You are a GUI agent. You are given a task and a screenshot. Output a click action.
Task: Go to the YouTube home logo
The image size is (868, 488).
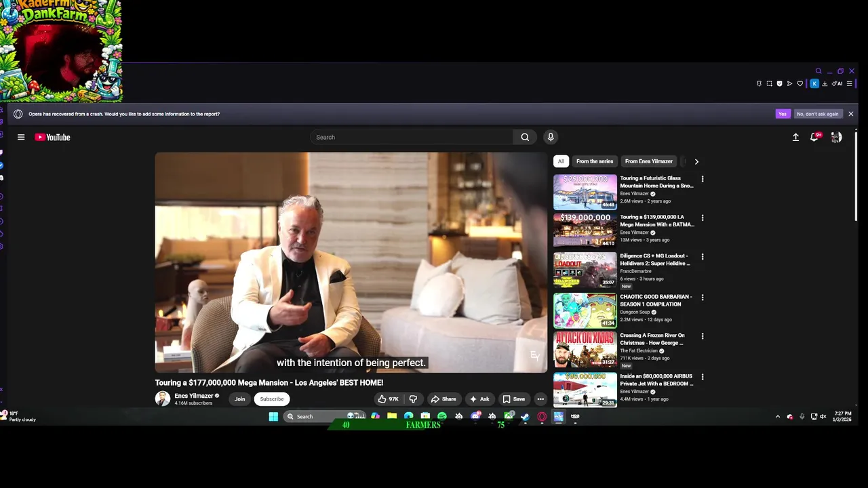click(x=52, y=137)
